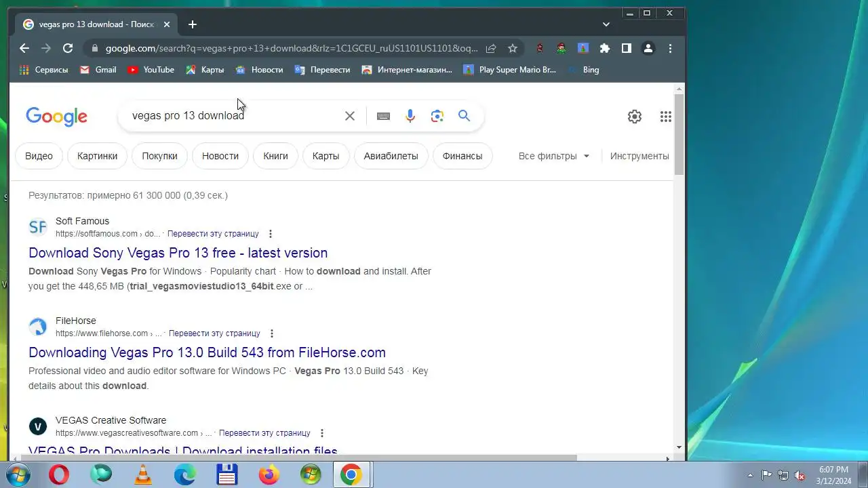The height and width of the screenshot is (488, 868).
Task: Open a new browser tab
Action: [x=193, y=24]
